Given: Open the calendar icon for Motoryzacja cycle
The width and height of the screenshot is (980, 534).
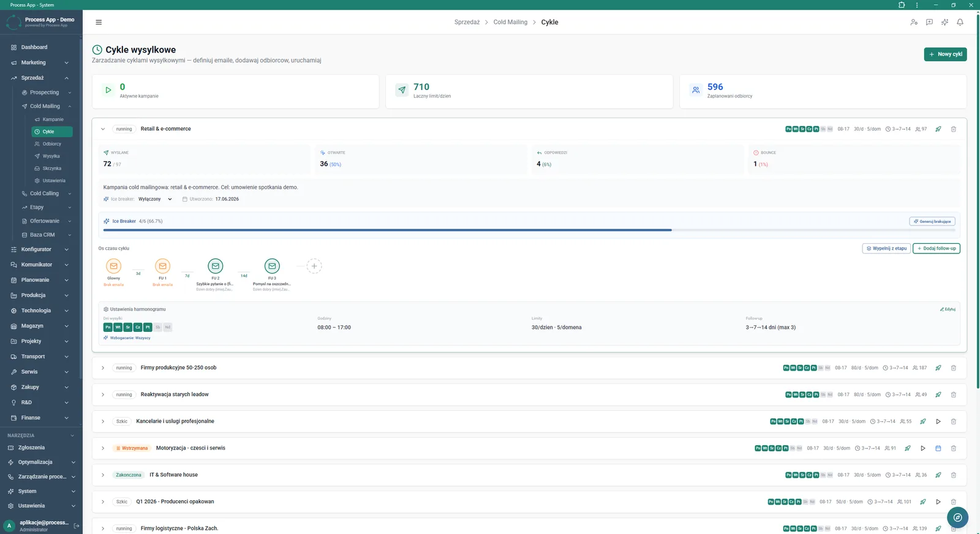Looking at the screenshot, I should pyautogui.click(x=938, y=448).
